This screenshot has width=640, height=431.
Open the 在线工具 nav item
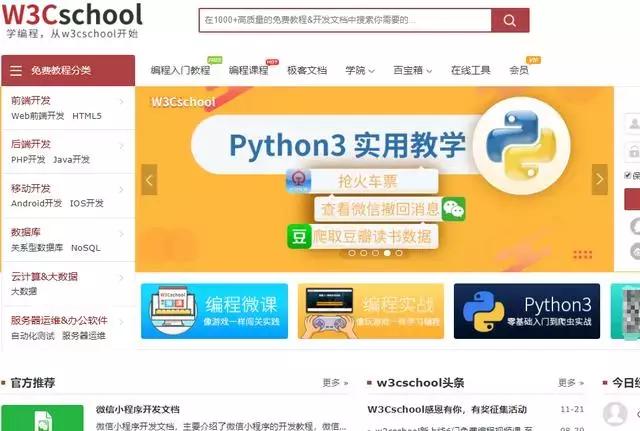pos(471,71)
